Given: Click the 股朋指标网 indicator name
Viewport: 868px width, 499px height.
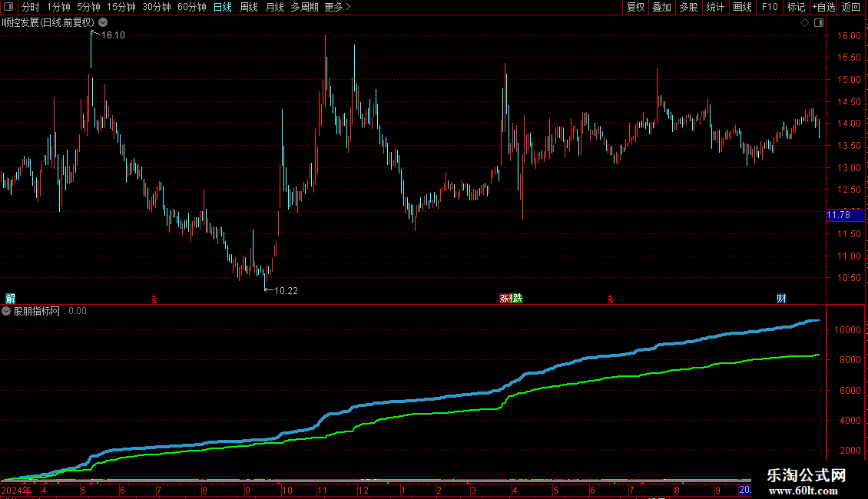Looking at the screenshot, I should (x=37, y=311).
